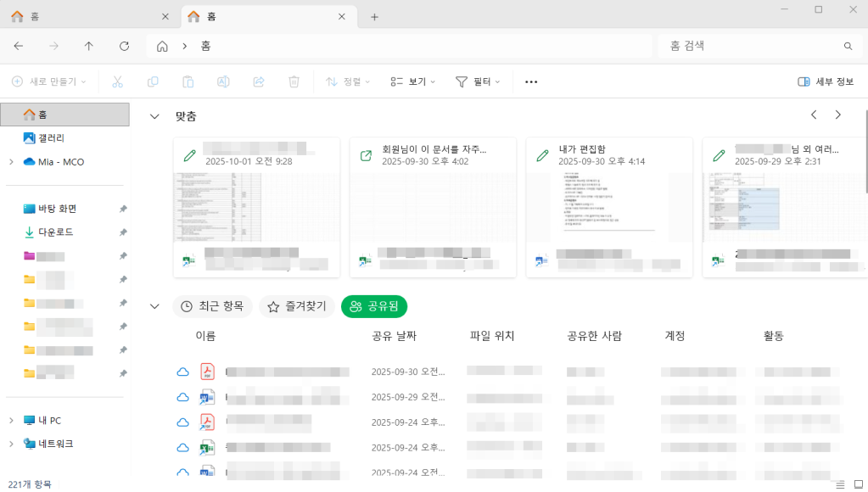Click the Share icon in the toolbar
Image resolution: width=868 pixels, height=492 pixels.
click(x=258, y=81)
